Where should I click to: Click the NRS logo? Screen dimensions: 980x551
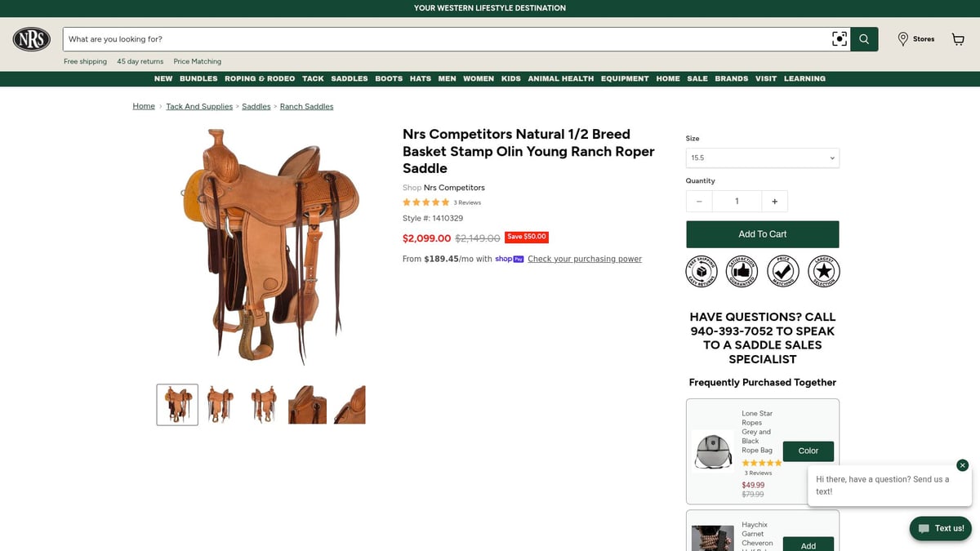coord(32,39)
